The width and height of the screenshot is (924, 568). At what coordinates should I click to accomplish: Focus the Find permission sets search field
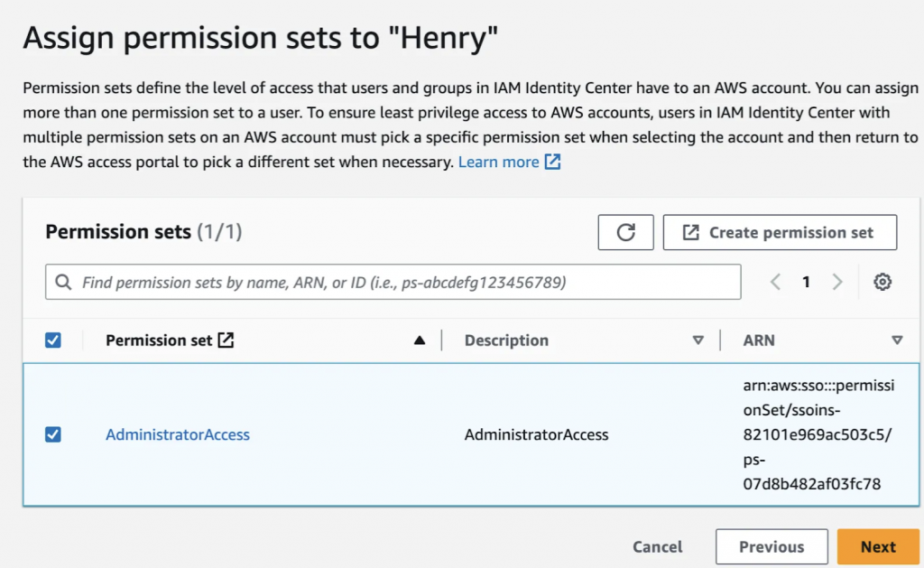coord(406,283)
